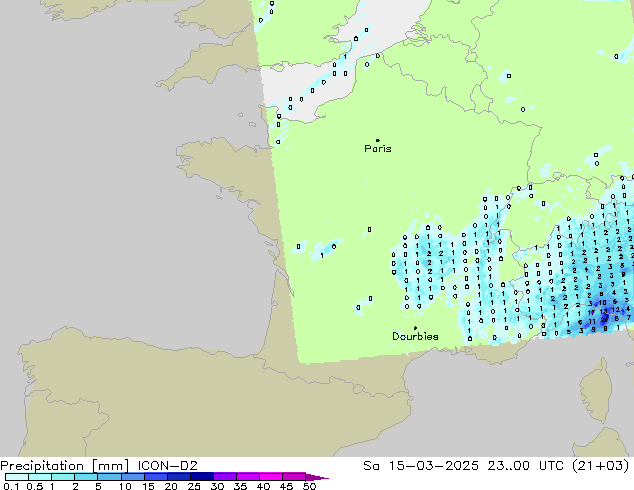Screen dimensions: 634x490
Task: Select the 20–25 mm legend color swatch
Action: (178, 477)
